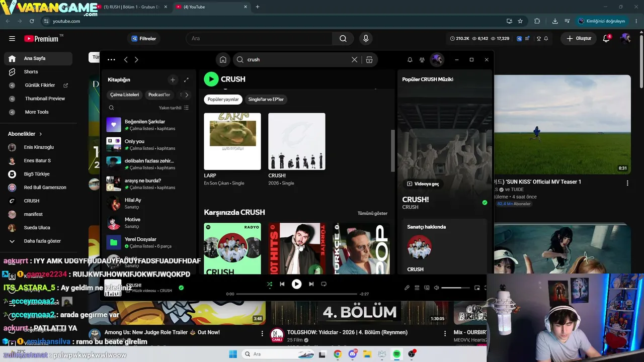Screen dimensions: 644x362
Task: Open the Spotify miniplayer icon
Action: click(x=477, y=288)
